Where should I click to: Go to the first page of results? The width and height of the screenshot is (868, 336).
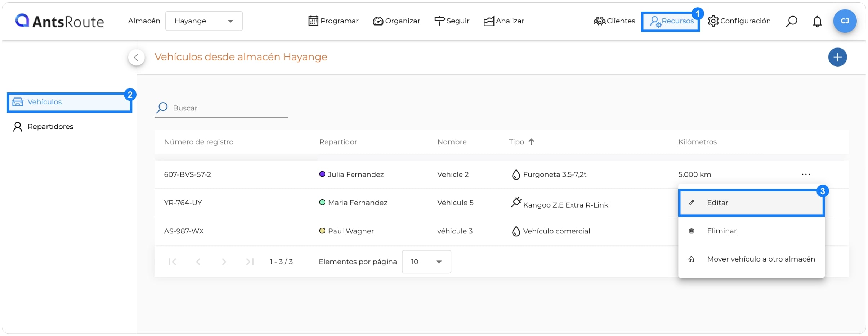pos(173,262)
